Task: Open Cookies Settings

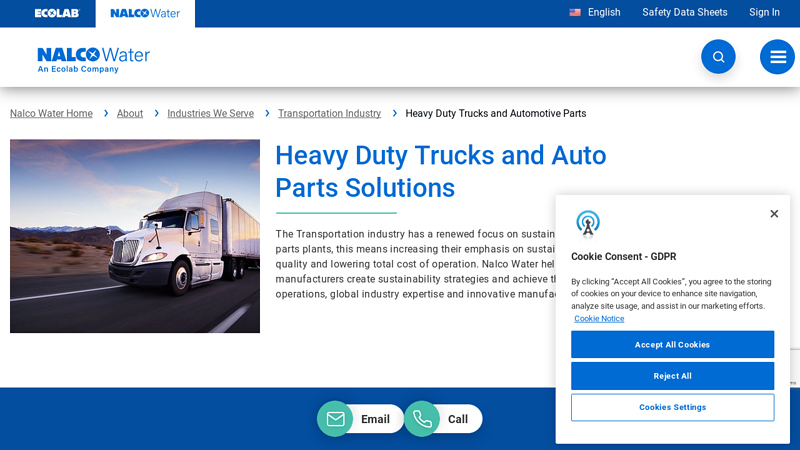Action: 672,407
